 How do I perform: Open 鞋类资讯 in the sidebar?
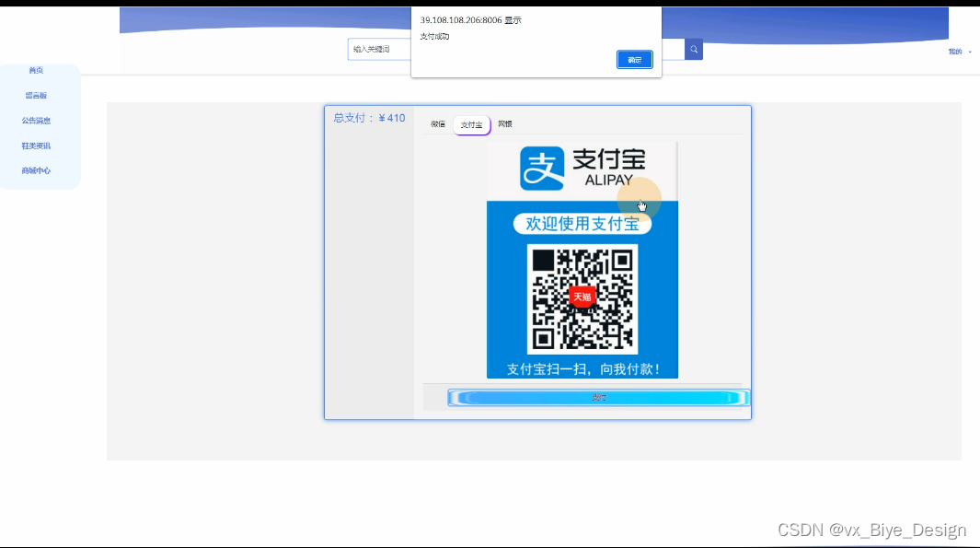point(36,146)
